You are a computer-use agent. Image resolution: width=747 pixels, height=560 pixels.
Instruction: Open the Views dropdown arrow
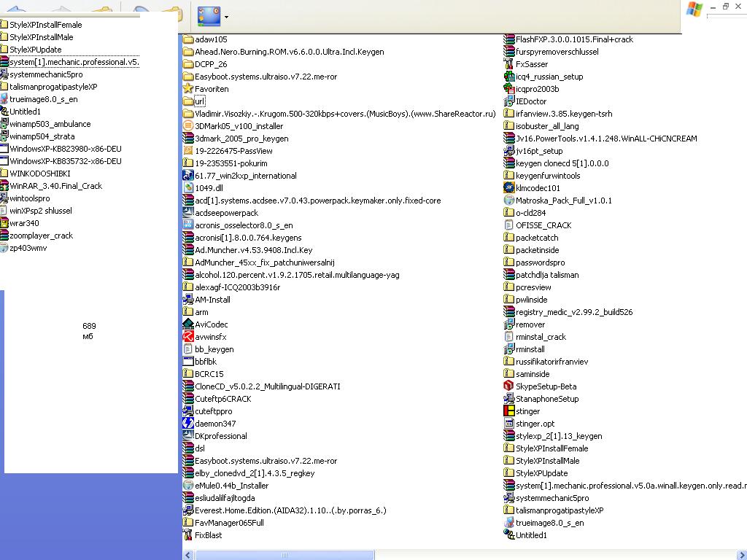(226, 17)
